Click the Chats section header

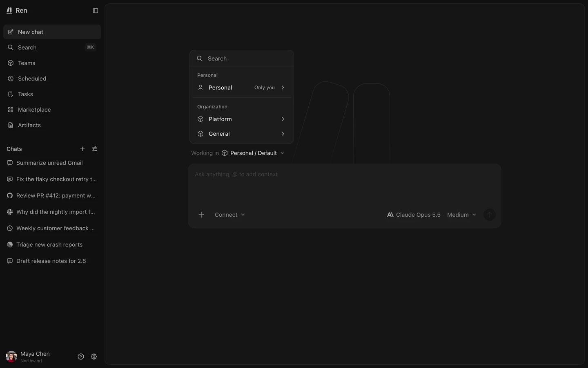[x=14, y=149]
